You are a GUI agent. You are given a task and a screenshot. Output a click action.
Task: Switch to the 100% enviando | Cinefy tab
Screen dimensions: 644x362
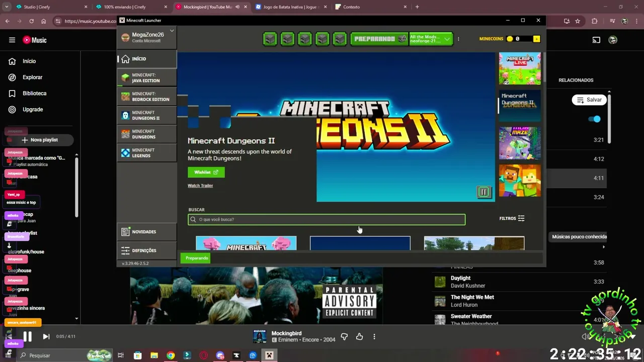coord(130,7)
